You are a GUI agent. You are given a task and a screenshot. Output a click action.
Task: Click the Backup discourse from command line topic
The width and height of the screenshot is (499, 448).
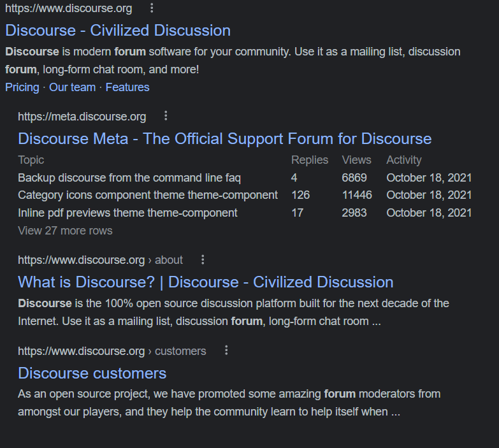click(x=129, y=178)
